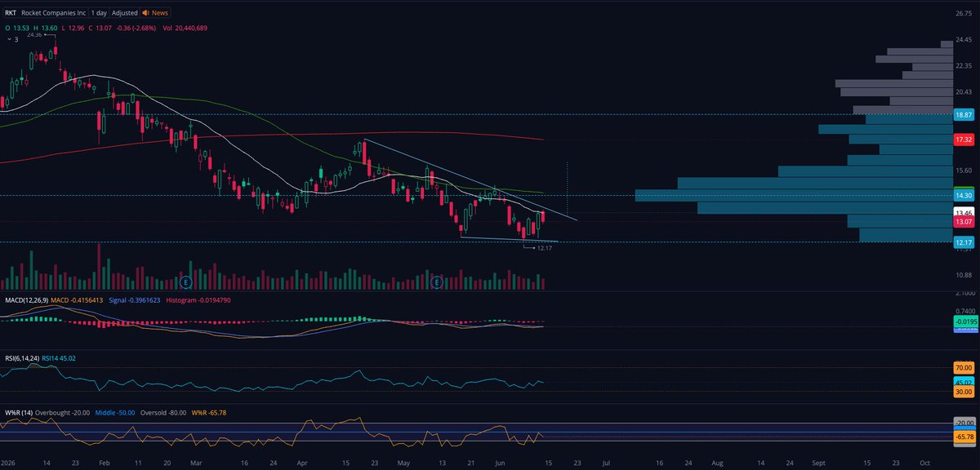Click the 26.75 price axis label
The height and width of the screenshot is (470, 980).
point(963,14)
